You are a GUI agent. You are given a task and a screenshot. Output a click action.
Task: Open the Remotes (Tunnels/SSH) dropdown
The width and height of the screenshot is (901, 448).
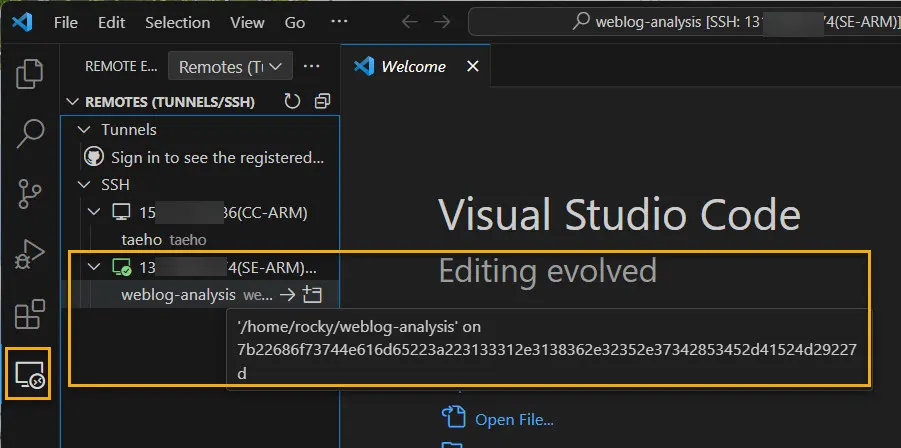[230, 66]
